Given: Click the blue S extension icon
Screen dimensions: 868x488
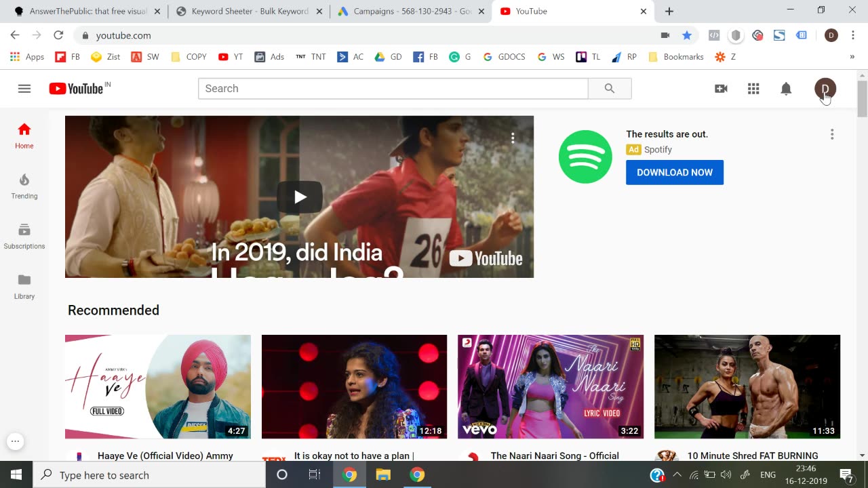Looking at the screenshot, I should (779, 35).
